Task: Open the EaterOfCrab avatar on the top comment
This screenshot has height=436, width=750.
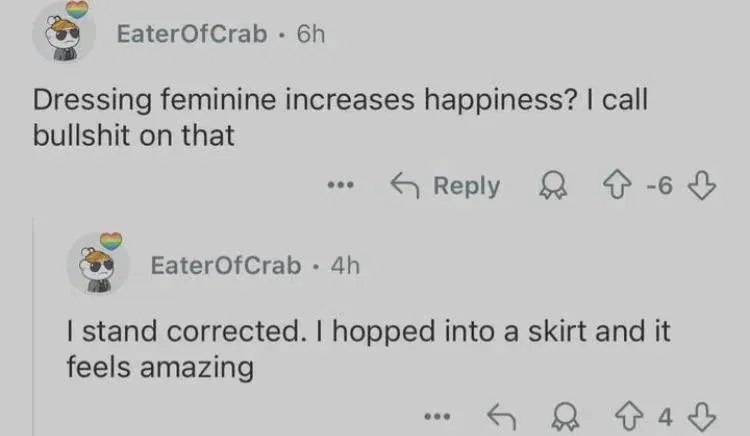Action: tap(65, 34)
